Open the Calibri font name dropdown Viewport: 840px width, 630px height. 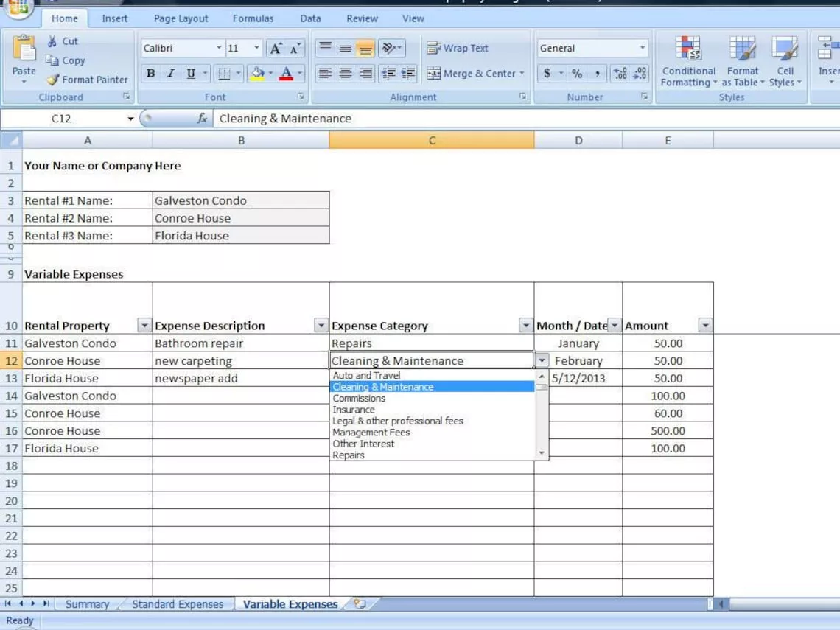pos(219,48)
